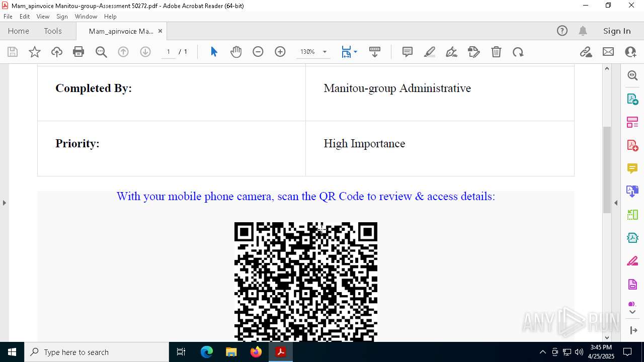
Task: Click 'Manitou-group Administrative' text
Action: (397, 88)
